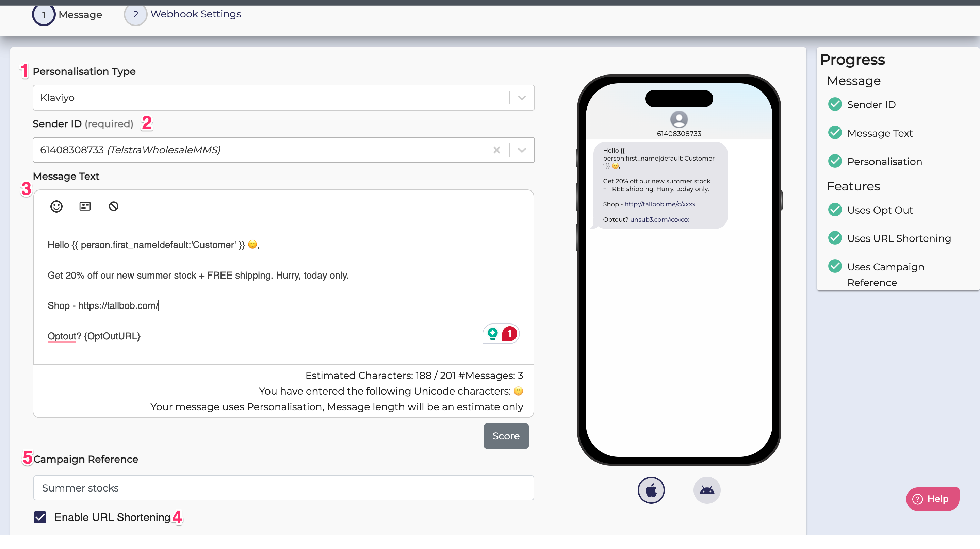
Task: Open the emoji picker icon
Action: click(56, 206)
